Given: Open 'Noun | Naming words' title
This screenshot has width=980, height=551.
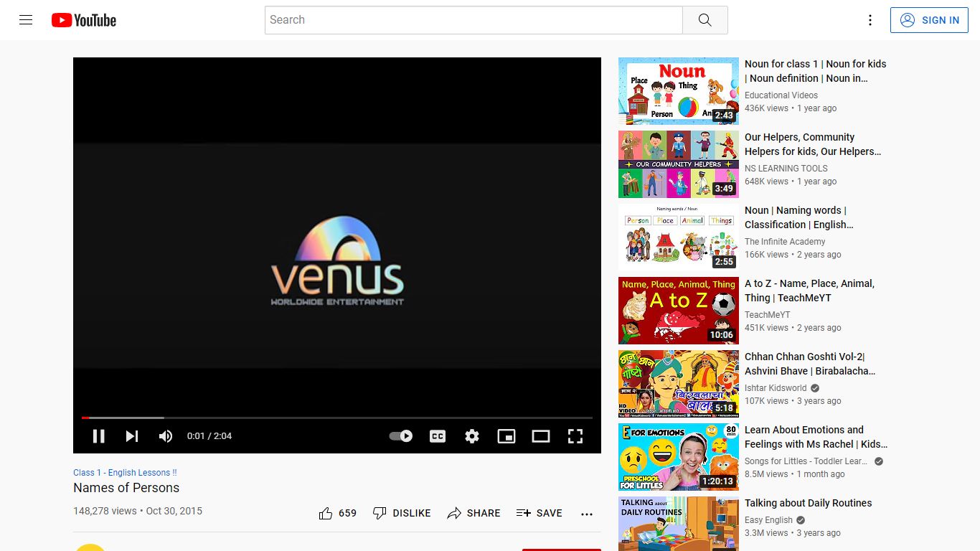Looking at the screenshot, I should tap(799, 217).
